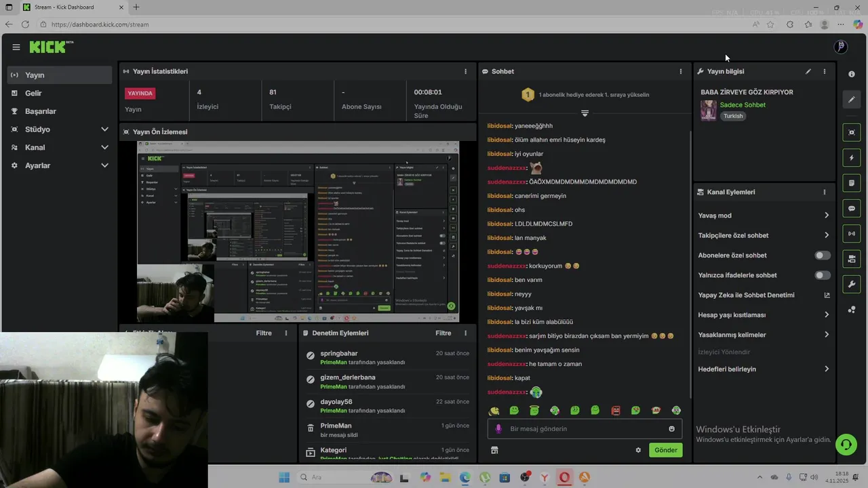
Task: Open Filtre in Denetim Eylemleri panel
Action: point(443,333)
